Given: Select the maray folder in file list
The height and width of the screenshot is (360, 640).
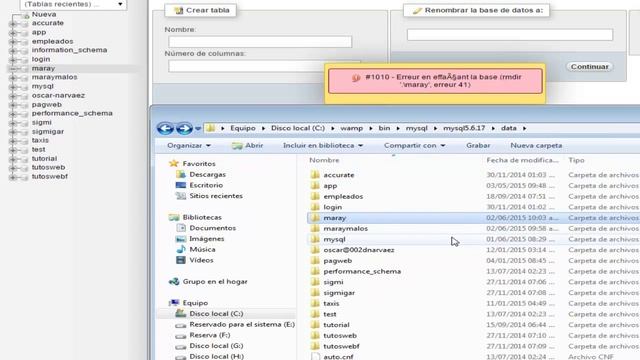Looking at the screenshot, I should (x=334, y=218).
